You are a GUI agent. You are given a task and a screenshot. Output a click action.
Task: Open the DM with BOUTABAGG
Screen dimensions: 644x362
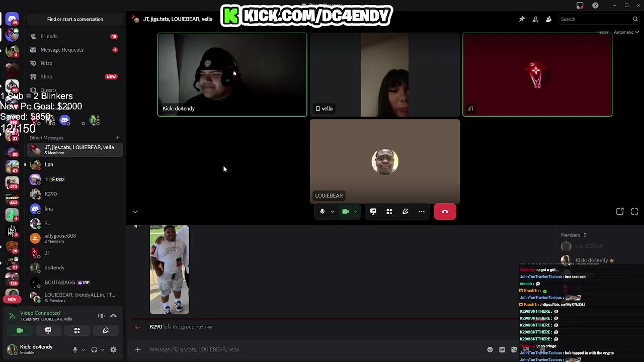coord(75,283)
